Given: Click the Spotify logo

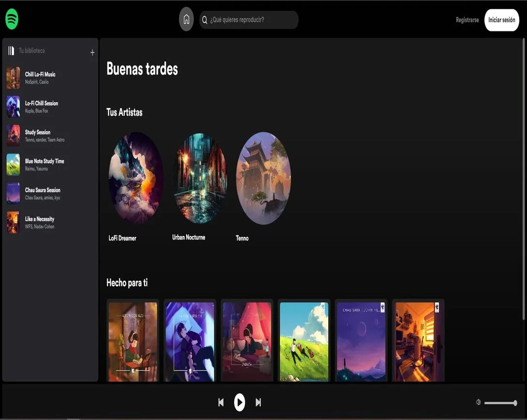Looking at the screenshot, I should tap(12, 19).
